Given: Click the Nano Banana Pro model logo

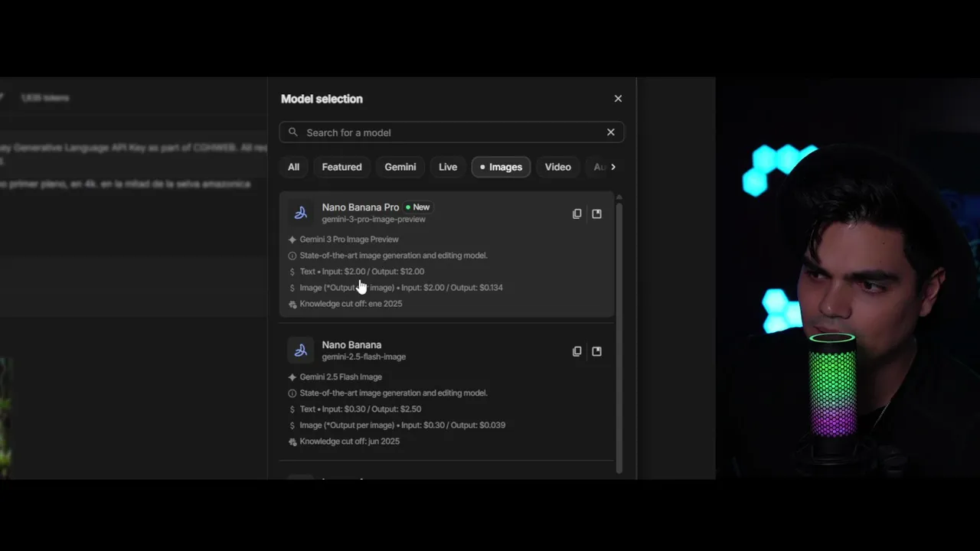Looking at the screenshot, I should (301, 214).
